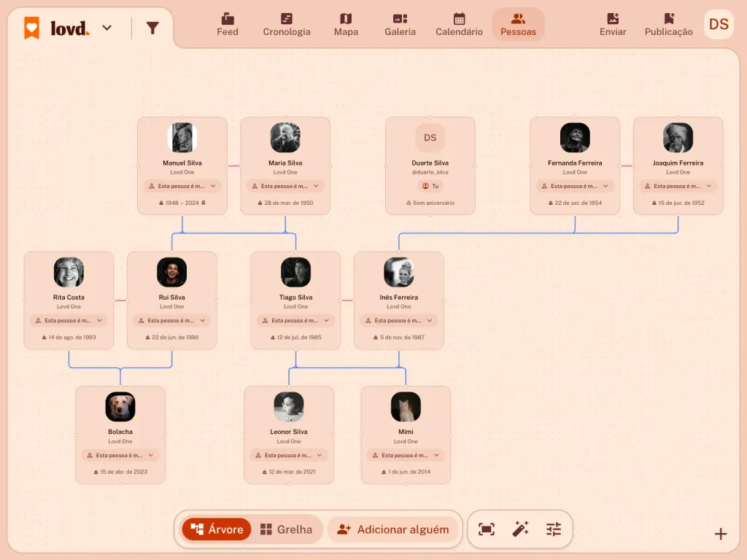Open Rui Silva's profile photo
This screenshot has width=747, height=560.
pyautogui.click(x=172, y=272)
